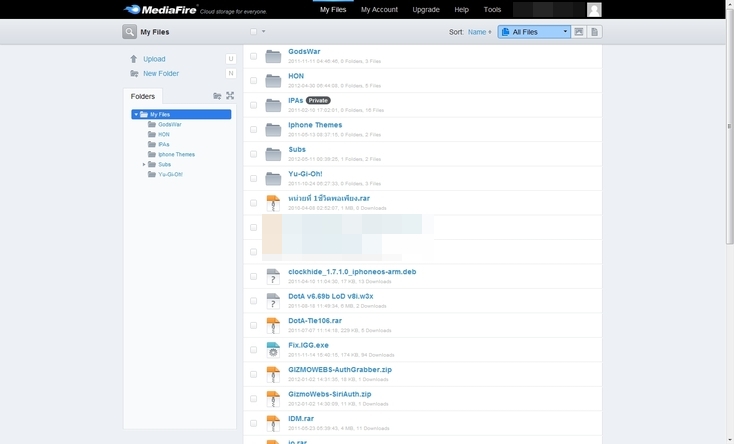
Task: Click the Subs folder icon in file list
Action: click(273, 154)
